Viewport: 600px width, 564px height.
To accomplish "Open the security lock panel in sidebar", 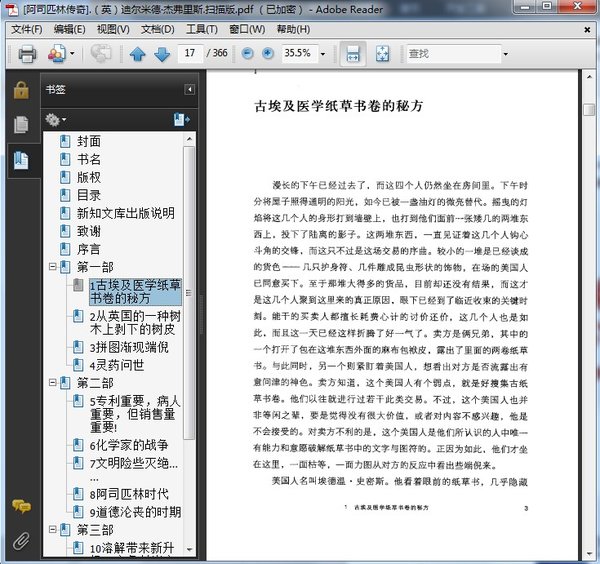I will point(19,91).
